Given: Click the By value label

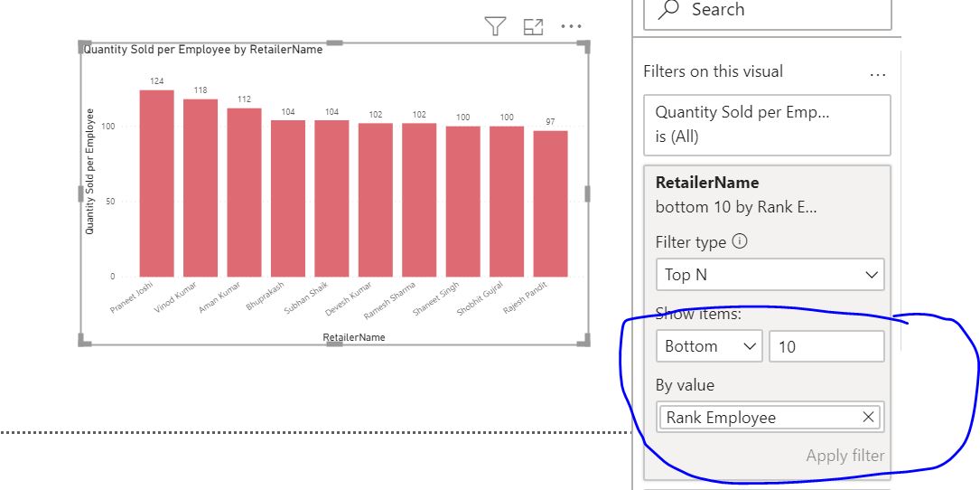Looking at the screenshot, I should 685,385.
